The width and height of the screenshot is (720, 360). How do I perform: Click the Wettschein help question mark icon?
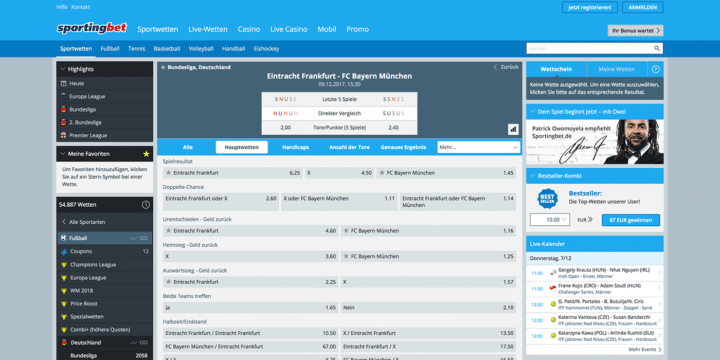pyautogui.click(x=655, y=69)
